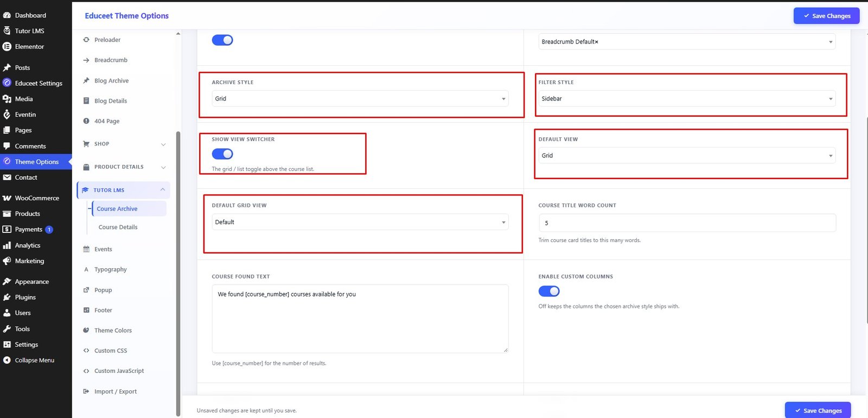Screen dimensions: 868x418
Task: Click the WooCommerce icon
Action: pos(7,198)
